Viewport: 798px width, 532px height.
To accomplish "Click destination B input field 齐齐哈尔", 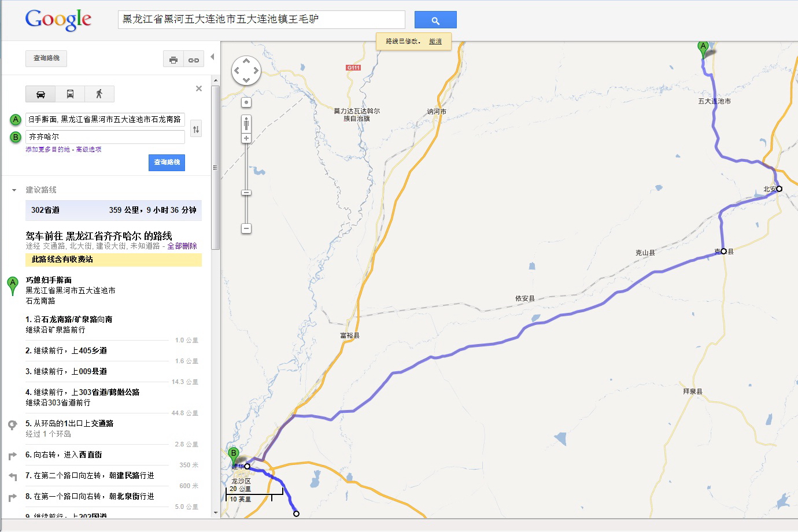I will click(x=105, y=137).
